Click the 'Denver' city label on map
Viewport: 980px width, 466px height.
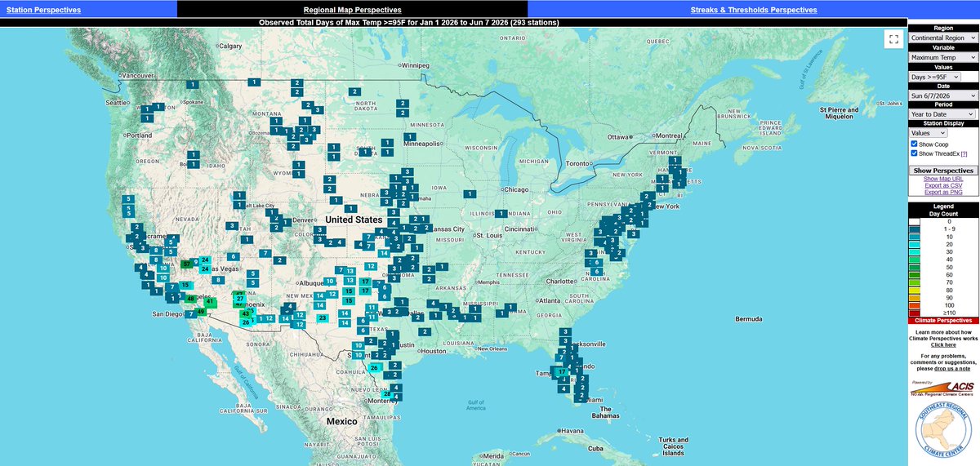click(x=305, y=220)
